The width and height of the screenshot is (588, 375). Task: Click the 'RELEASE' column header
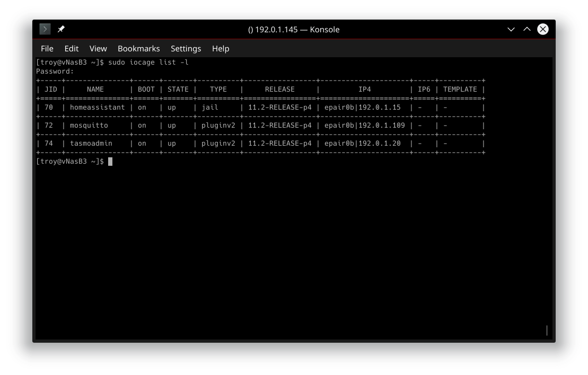pos(280,90)
